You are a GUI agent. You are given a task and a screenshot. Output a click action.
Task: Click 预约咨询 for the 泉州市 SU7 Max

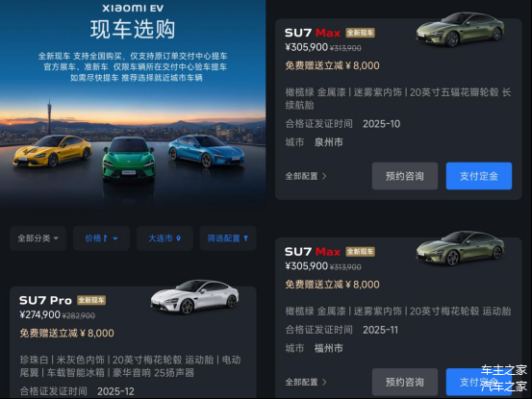(405, 176)
